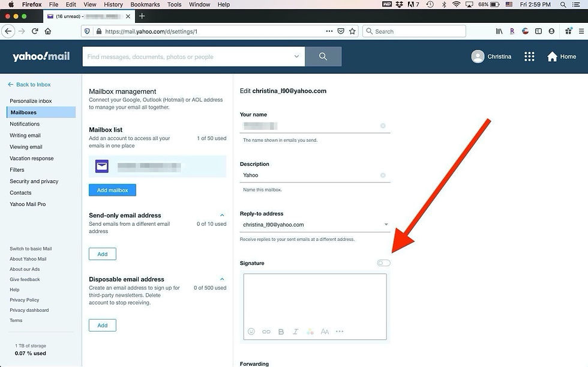The height and width of the screenshot is (367, 588).
Task: Open a new browser tab
Action: tap(142, 16)
